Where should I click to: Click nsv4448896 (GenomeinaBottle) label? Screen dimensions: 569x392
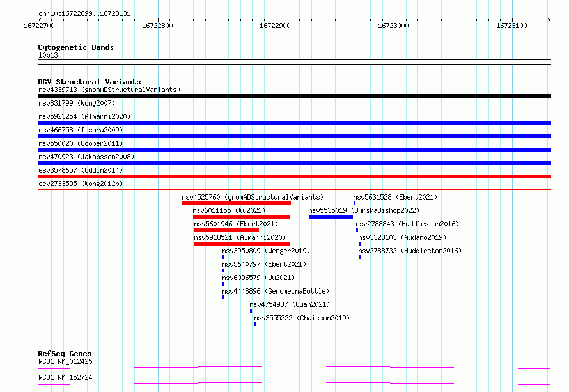pyautogui.click(x=276, y=291)
